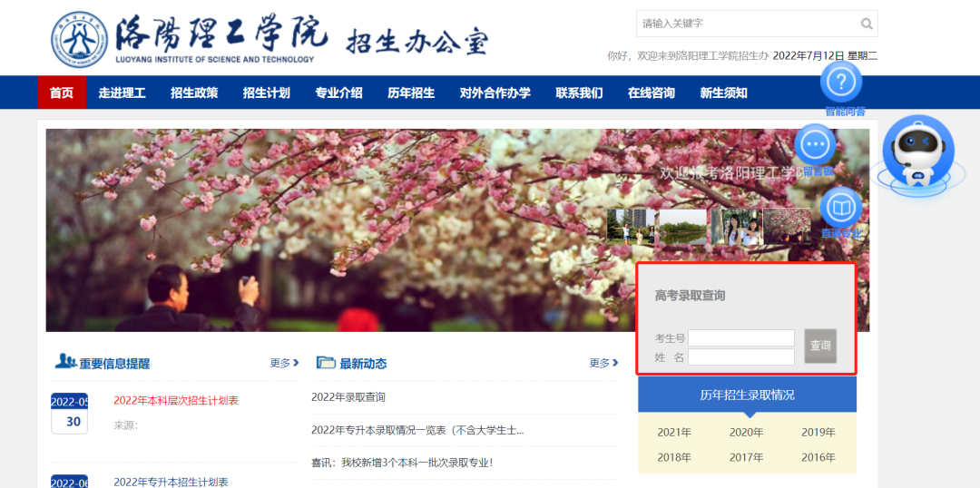Open 2022年专升本录取情况一览表 news item
The height and width of the screenshot is (488, 980).
coord(417,430)
